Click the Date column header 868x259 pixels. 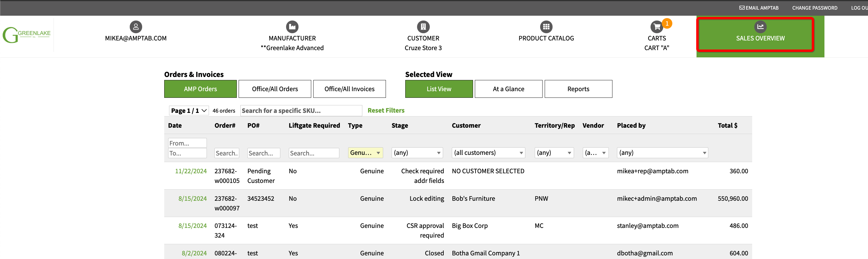pos(175,126)
